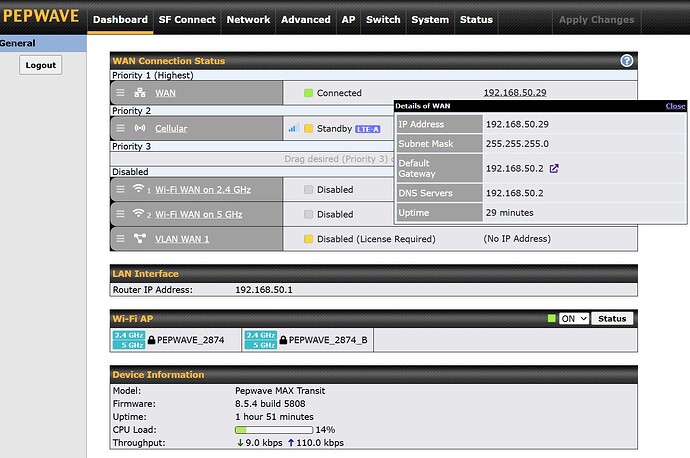Screen dimensions: 690x458
Task: Select General in the sidebar
Action: (43, 43)
